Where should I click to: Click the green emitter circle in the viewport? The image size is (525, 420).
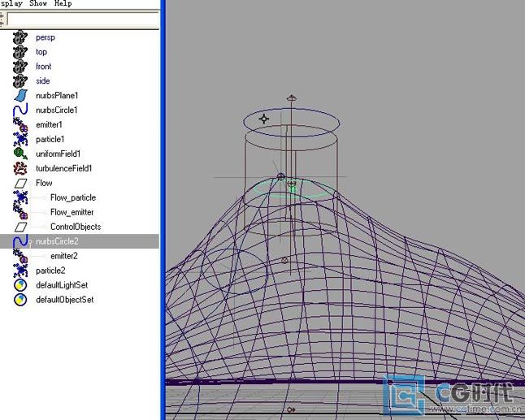291,190
